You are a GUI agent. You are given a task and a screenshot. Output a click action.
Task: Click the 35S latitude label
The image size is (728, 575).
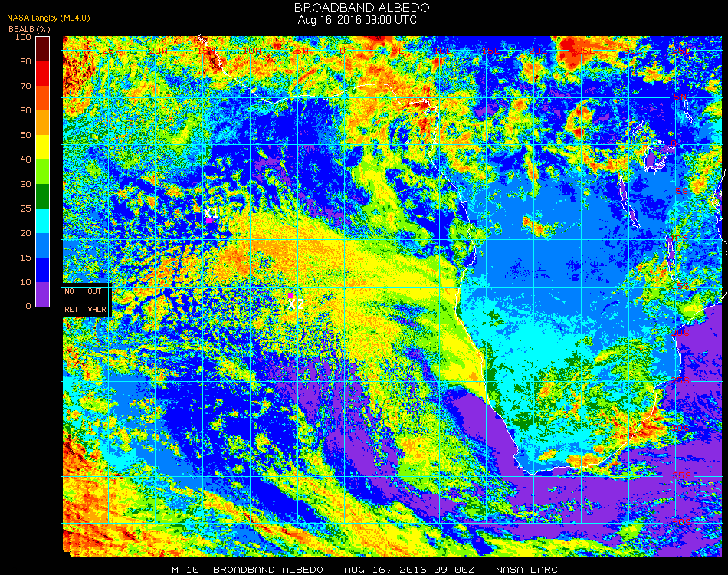(x=681, y=475)
